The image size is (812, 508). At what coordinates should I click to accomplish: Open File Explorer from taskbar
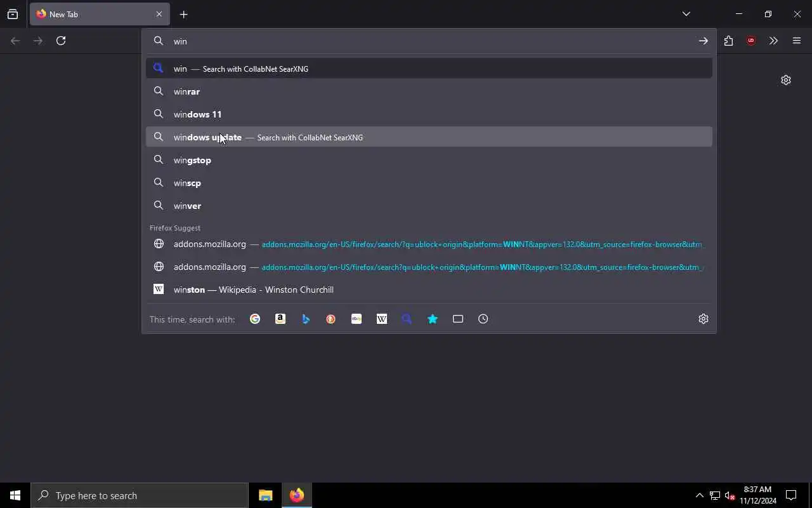[x=266, y=495]
